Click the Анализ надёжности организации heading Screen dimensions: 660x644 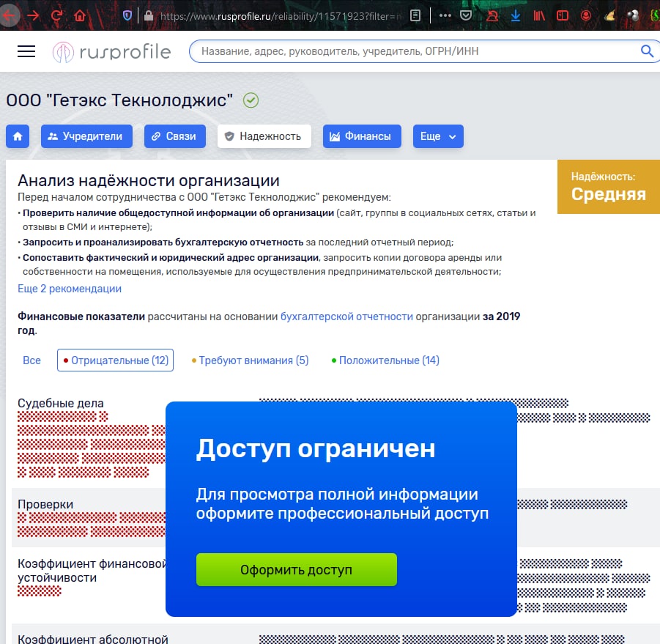point(149,180)
